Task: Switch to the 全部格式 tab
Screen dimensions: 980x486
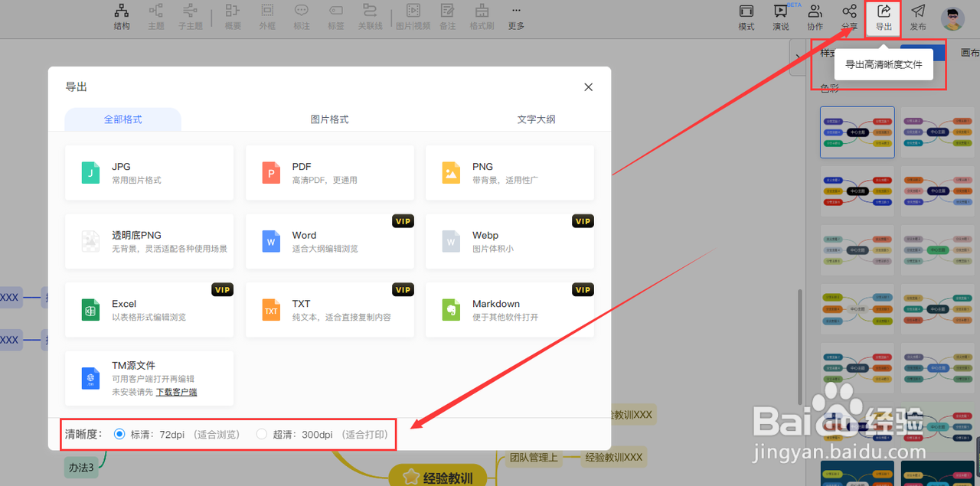Action: tap(122, 119)
